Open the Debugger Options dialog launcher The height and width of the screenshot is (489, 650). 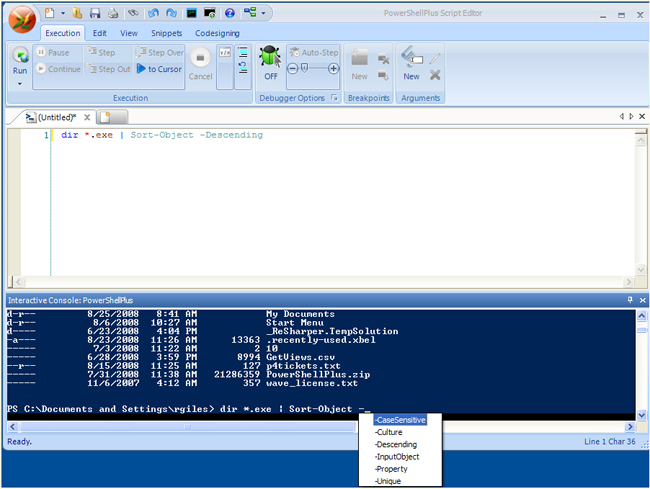(335, 98)
